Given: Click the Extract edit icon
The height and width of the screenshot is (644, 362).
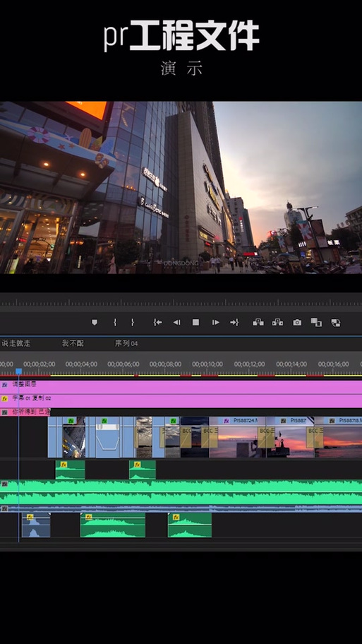Looking at the screenshot, I should tap(277, 323).
